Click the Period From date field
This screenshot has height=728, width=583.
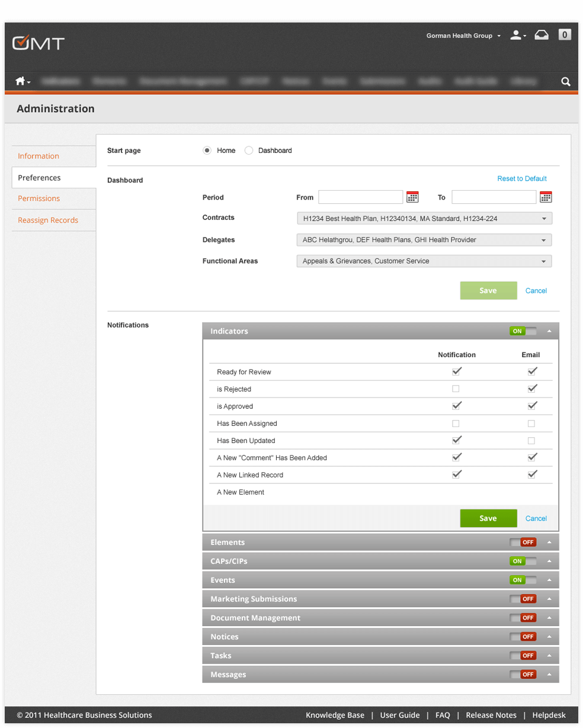pos(360,197)
